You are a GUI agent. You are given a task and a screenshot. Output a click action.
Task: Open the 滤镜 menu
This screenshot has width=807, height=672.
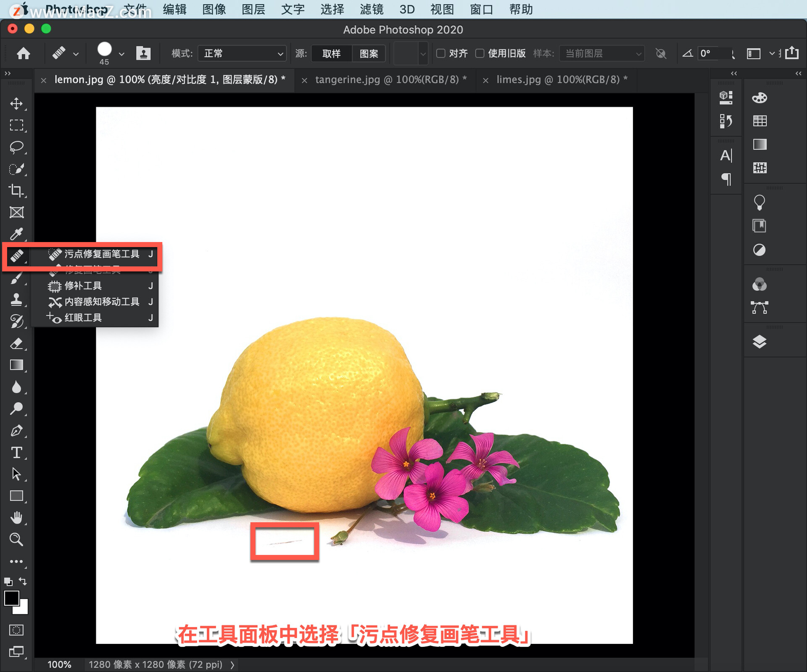[x=372, y=9]
